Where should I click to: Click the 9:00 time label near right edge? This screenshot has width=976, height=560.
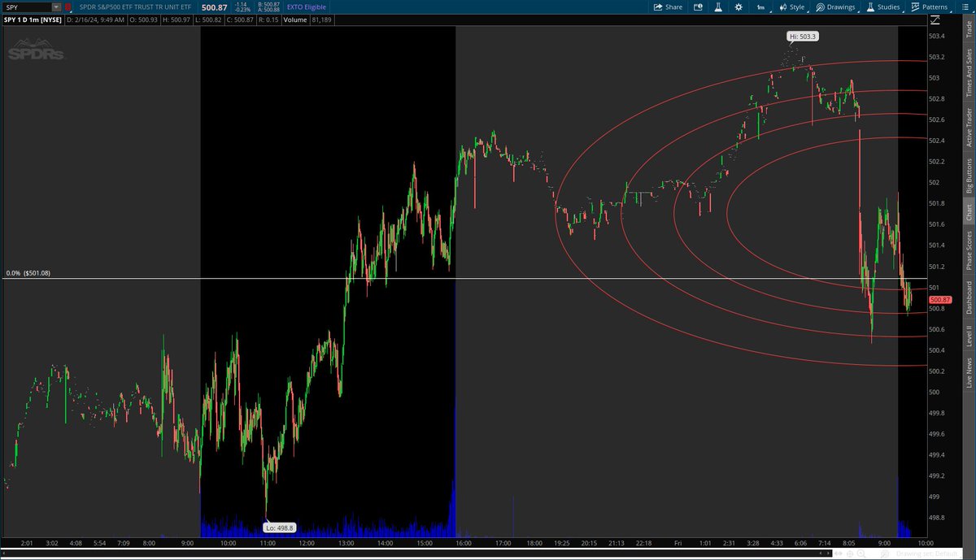[884, 543]
